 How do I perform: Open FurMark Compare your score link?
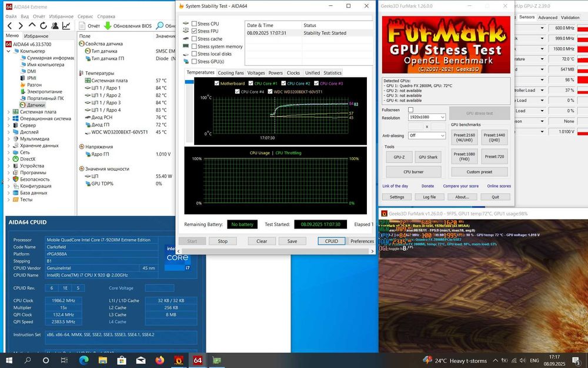point(460,186)
